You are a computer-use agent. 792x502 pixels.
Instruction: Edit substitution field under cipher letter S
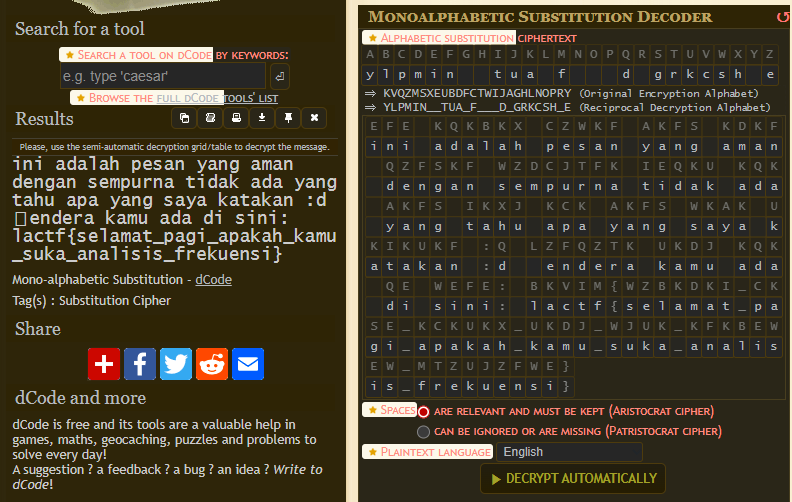658,75
